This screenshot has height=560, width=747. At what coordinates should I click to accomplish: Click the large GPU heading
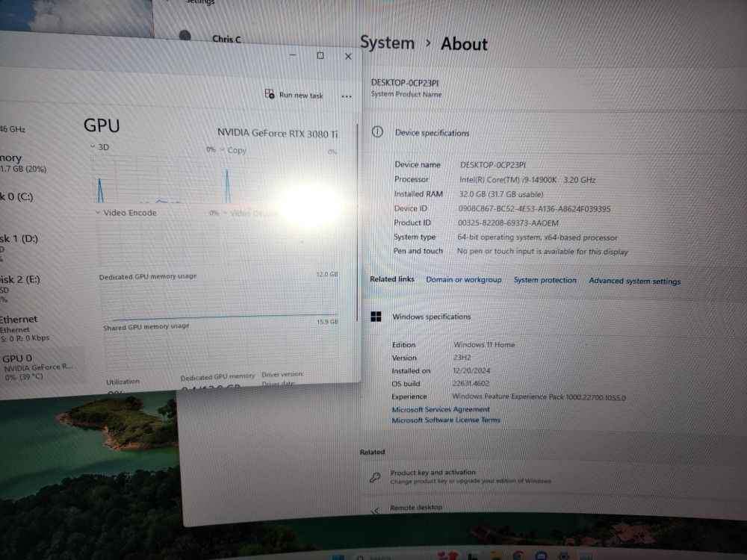[x=102, y=125]
